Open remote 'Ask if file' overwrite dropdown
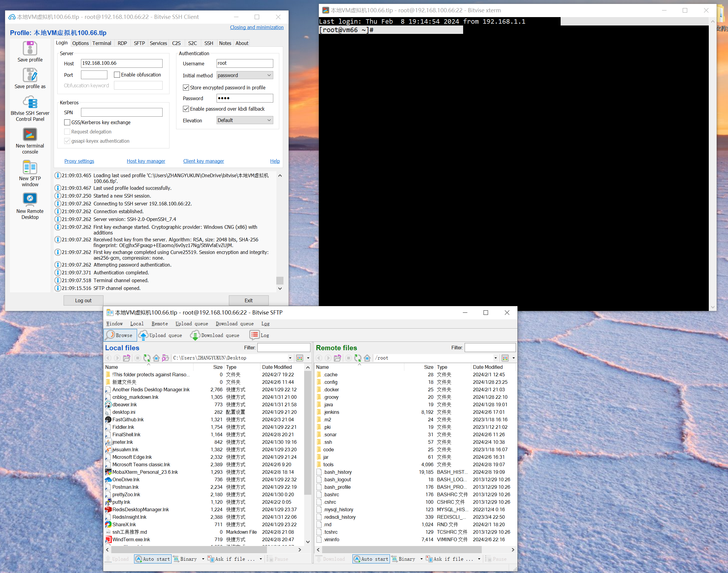 [479, 559]
